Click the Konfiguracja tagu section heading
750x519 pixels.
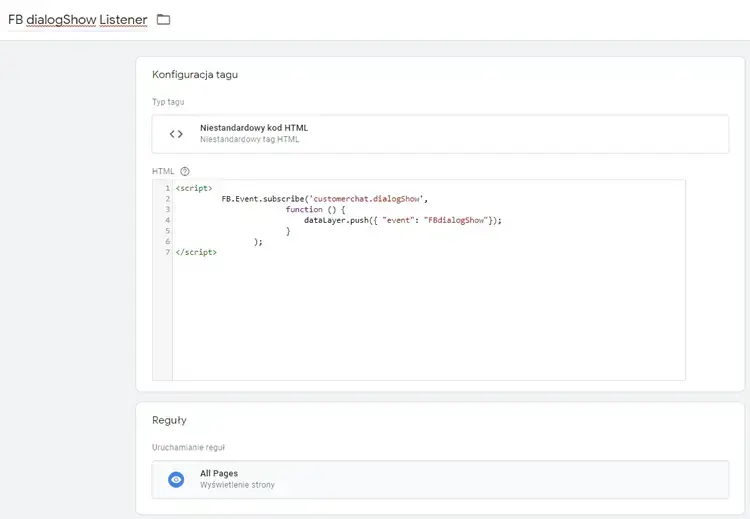(x=195, y=75)
